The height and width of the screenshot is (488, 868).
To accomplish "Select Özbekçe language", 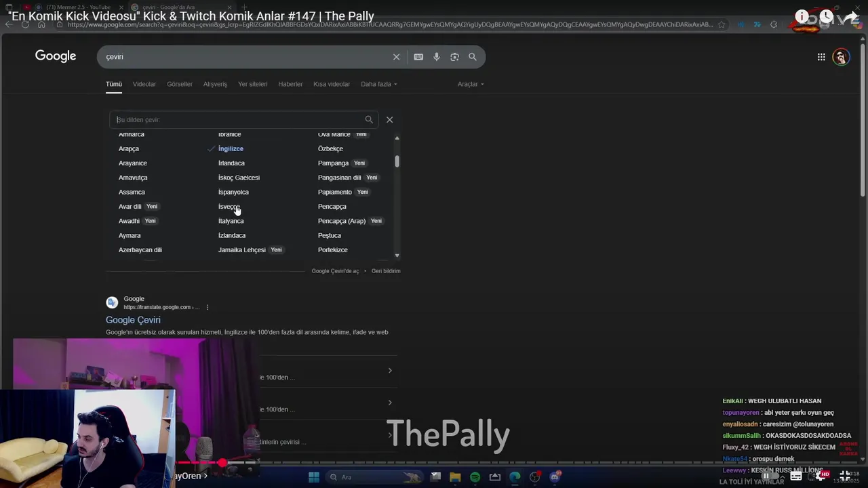I will coord(330,148).
